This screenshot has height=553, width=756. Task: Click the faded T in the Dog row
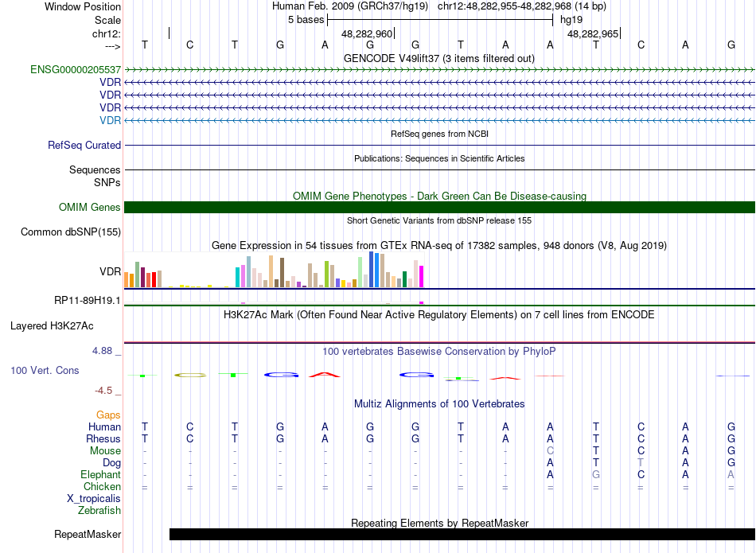(641, 463)
